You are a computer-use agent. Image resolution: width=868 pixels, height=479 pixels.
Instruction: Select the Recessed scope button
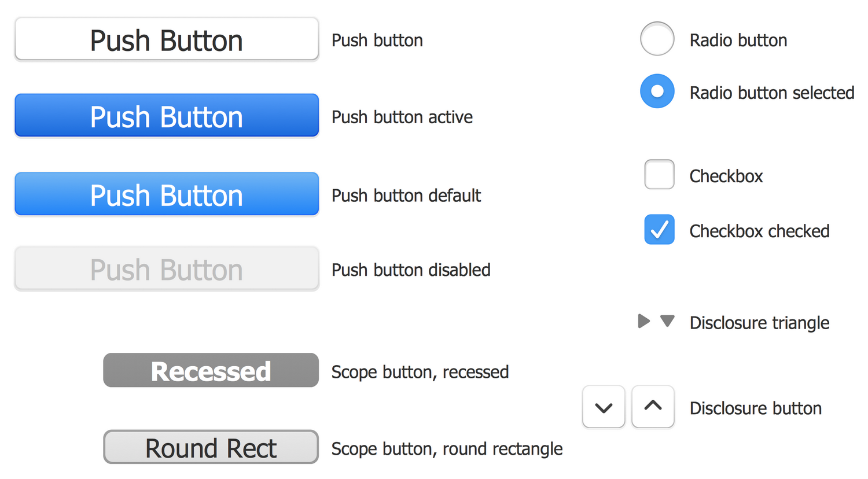pyautogui.click(x=211, y=370)
